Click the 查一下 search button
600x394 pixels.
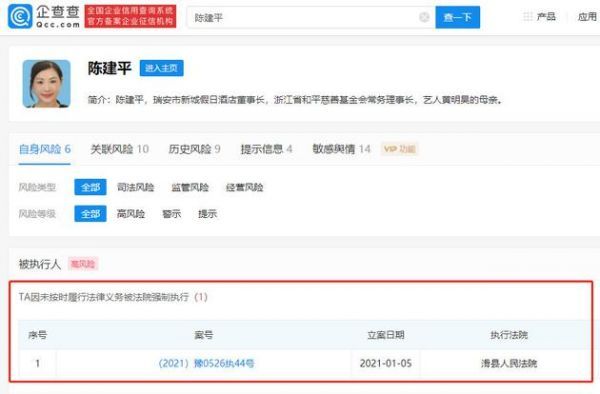pyautogui.click(x=457, y=17)
